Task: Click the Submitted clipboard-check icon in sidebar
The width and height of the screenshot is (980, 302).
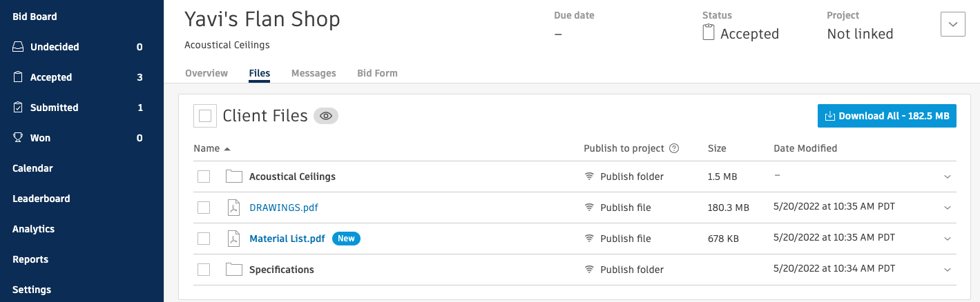Action: 19,108
